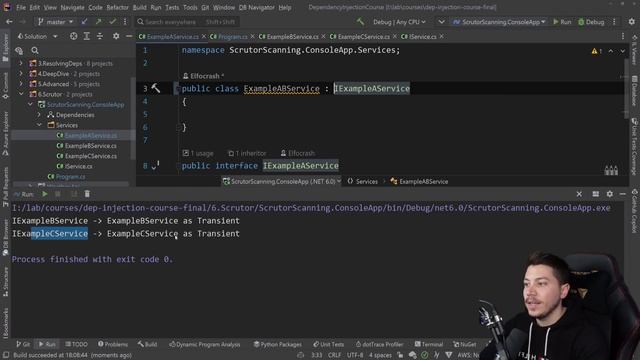The image size is (640, 360).
Task: Open the Problems tool window
Action: pos(113,344)
